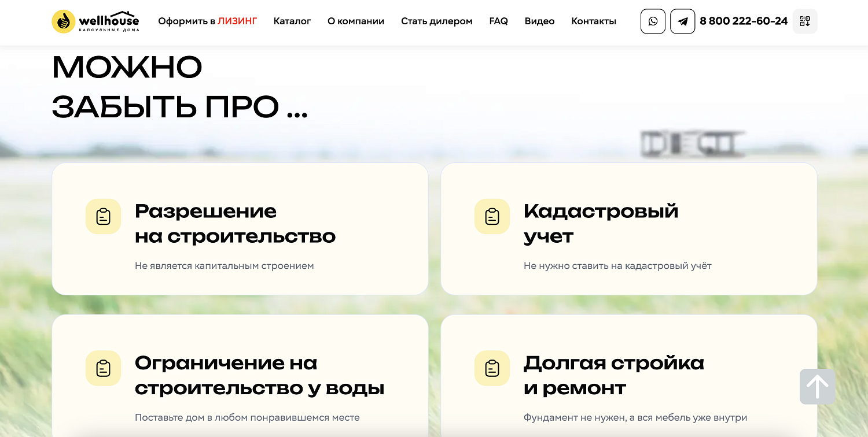
Task: Open the Каталог menu item
Action: point(292,21)
